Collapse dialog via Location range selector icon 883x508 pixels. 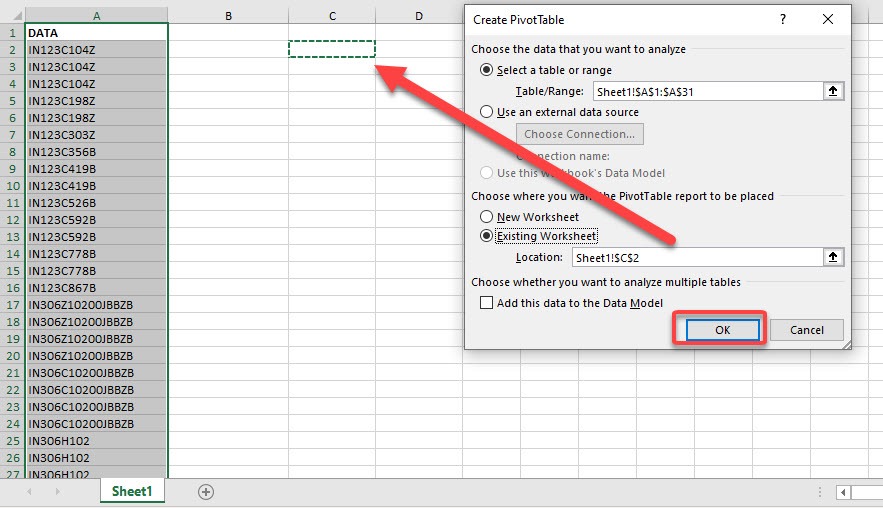coord(833,257)
